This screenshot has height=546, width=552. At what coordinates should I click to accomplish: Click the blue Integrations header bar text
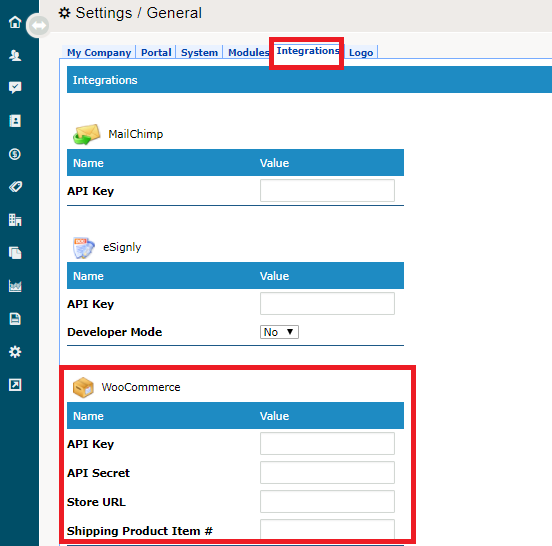coord(105,80)
